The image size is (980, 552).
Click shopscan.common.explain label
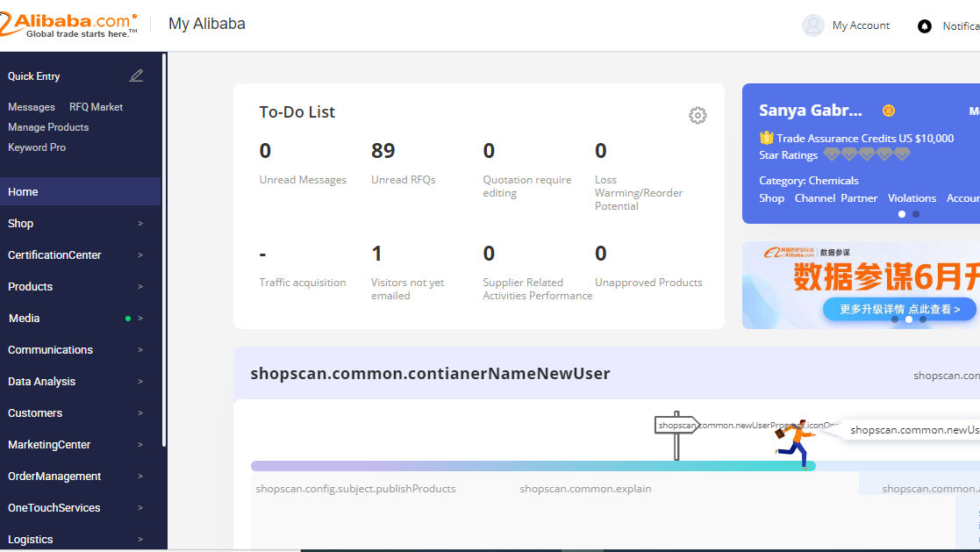(x=585, y=489)
